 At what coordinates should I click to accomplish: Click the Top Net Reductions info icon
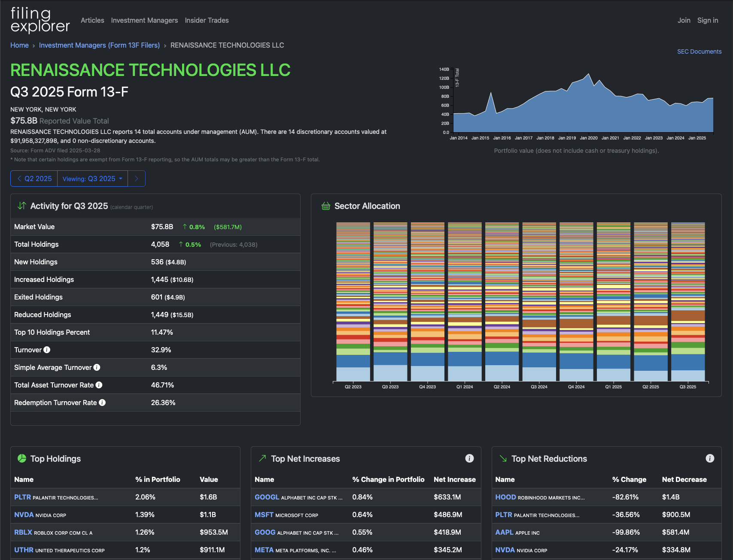pos(710,458)
